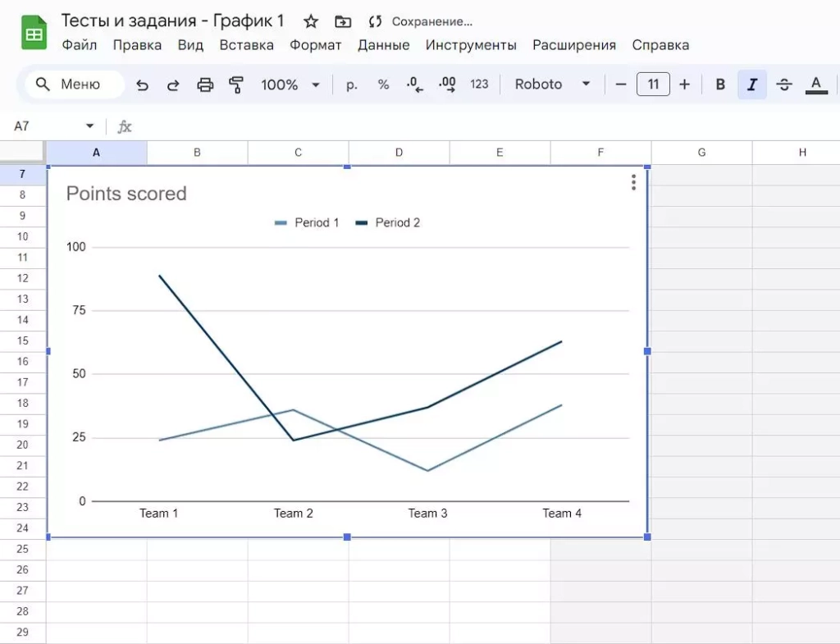The width and height of the screenshot is (840, 644).
Task: Toggle strikethrough formatting
Action: coord(783,84)
